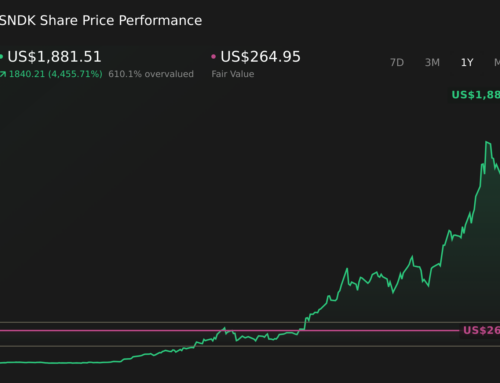
Task: Click the pink fair value dot
Action: 213,57
